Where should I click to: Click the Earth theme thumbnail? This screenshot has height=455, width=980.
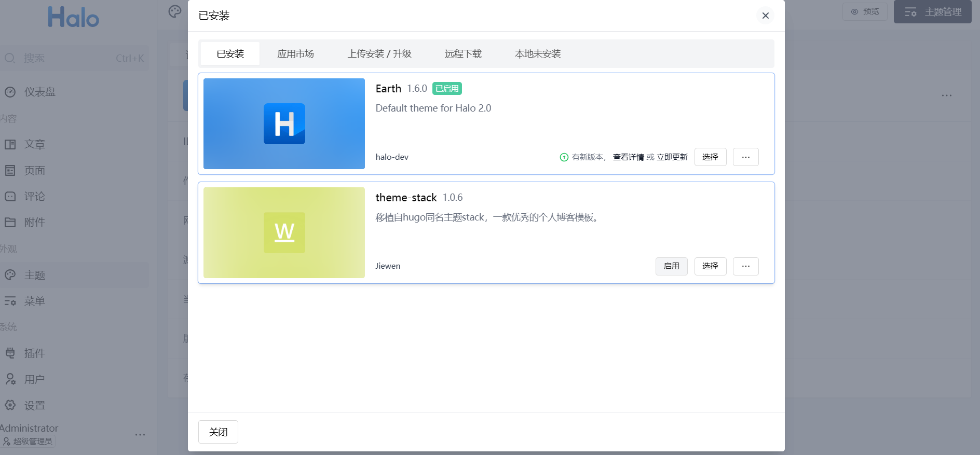click(284, 123)
